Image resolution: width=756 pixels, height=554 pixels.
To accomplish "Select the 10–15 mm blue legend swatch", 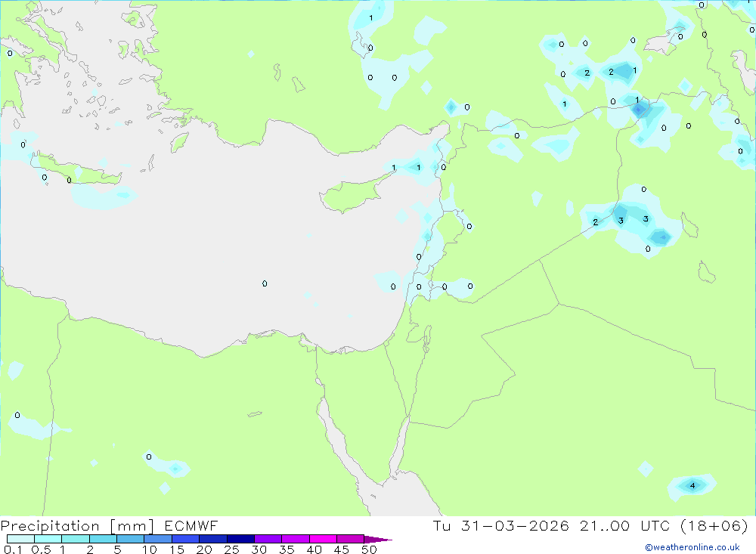I will [158, 539].
